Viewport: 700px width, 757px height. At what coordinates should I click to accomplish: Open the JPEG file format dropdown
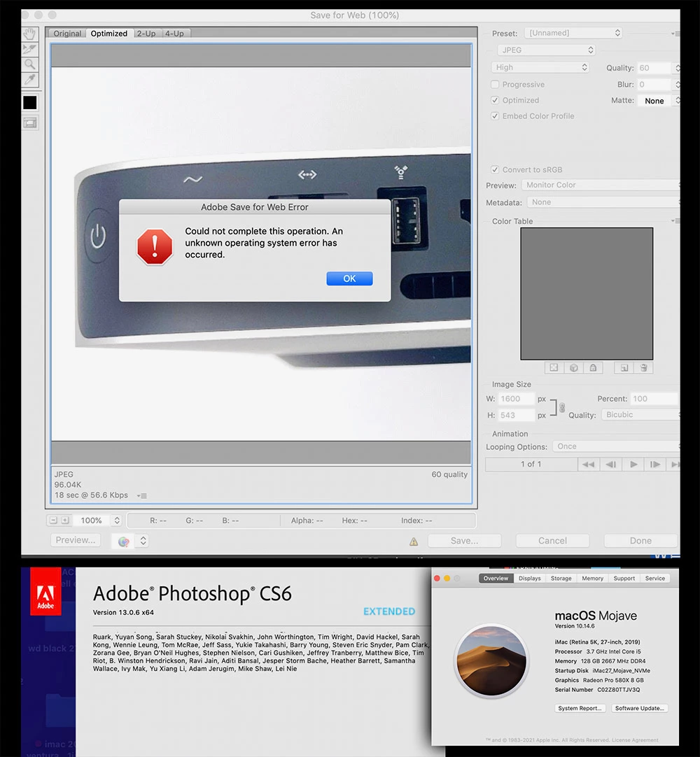(547, 50)
